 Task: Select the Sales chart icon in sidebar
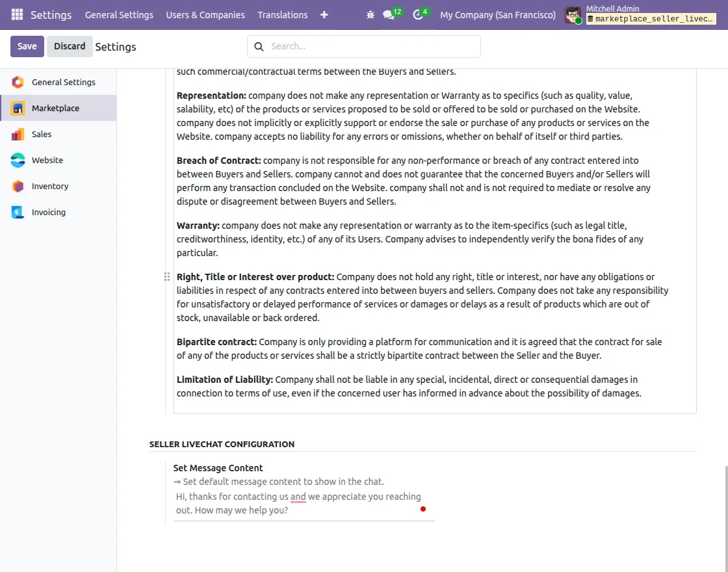point(18,134)
